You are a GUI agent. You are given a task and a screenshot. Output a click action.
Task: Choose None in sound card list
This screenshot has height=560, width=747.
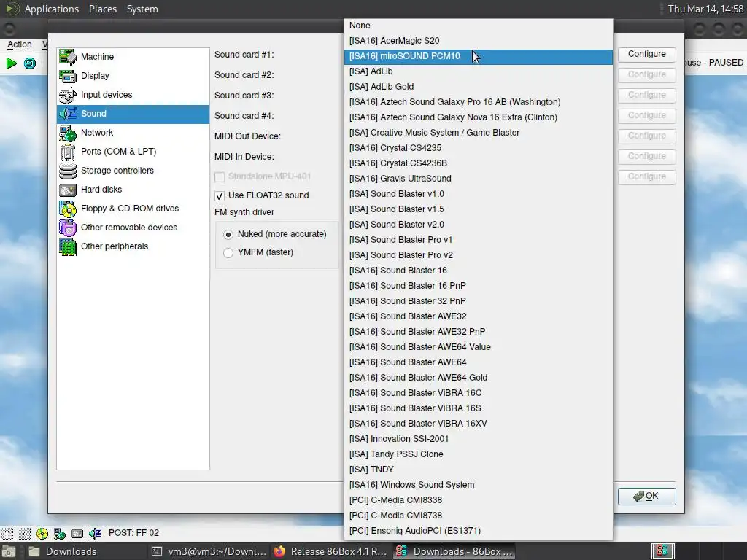(479, 26)
